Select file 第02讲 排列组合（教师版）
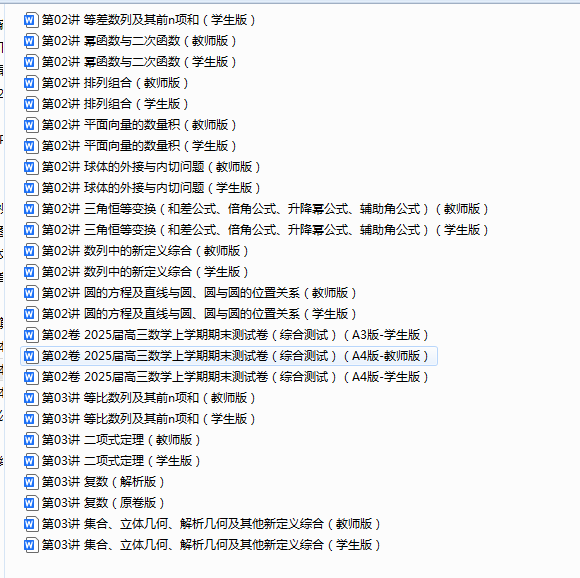Image resolution: width=580 pixels, height=578 pixels. (x=106, y=83)
